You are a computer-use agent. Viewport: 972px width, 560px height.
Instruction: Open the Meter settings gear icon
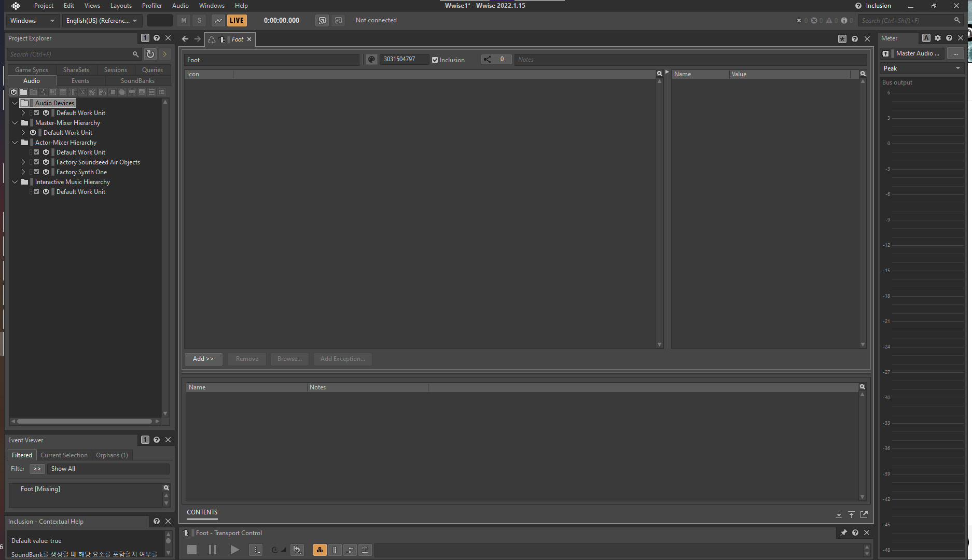click(x=938, y=38)
